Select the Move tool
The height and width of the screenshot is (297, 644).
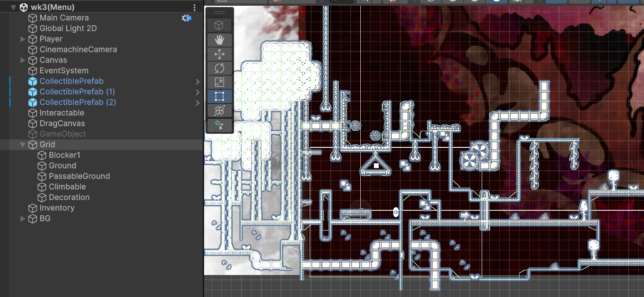(x=220, y=54)
